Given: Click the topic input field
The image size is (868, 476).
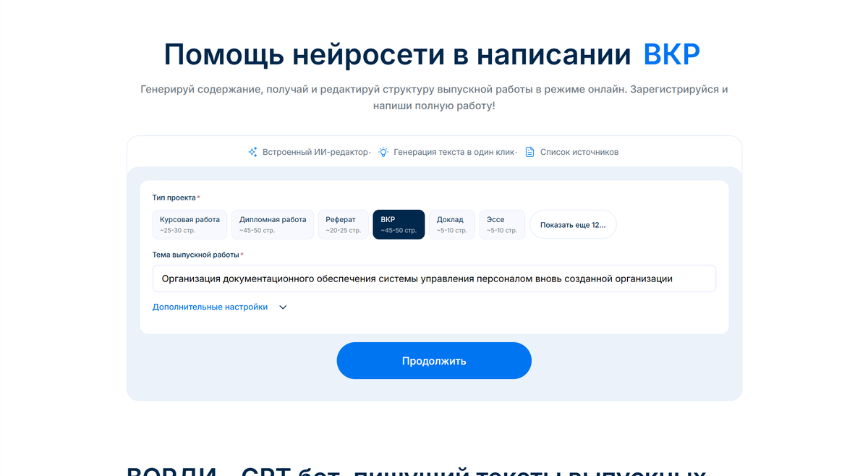Looking at the screenshot, I should click(434, 279).
